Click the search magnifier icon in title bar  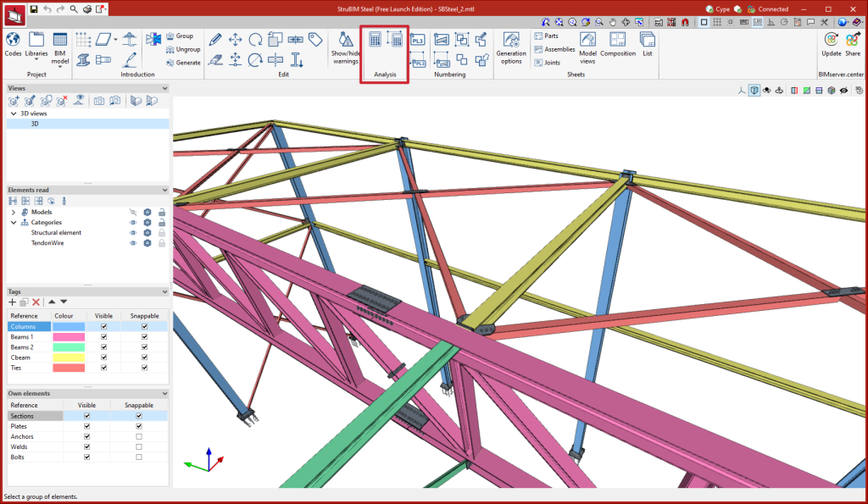pyautogui.click(x=74, y=8)
